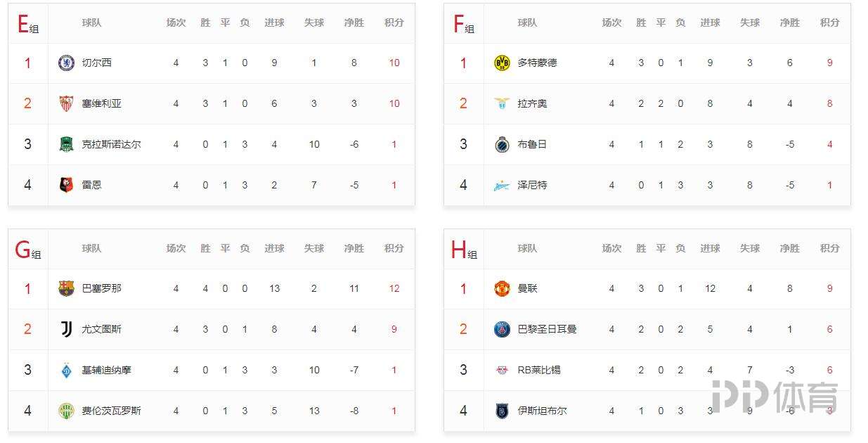
Task: Click the Lazio eagle crest
Action: tap(501, 104)
